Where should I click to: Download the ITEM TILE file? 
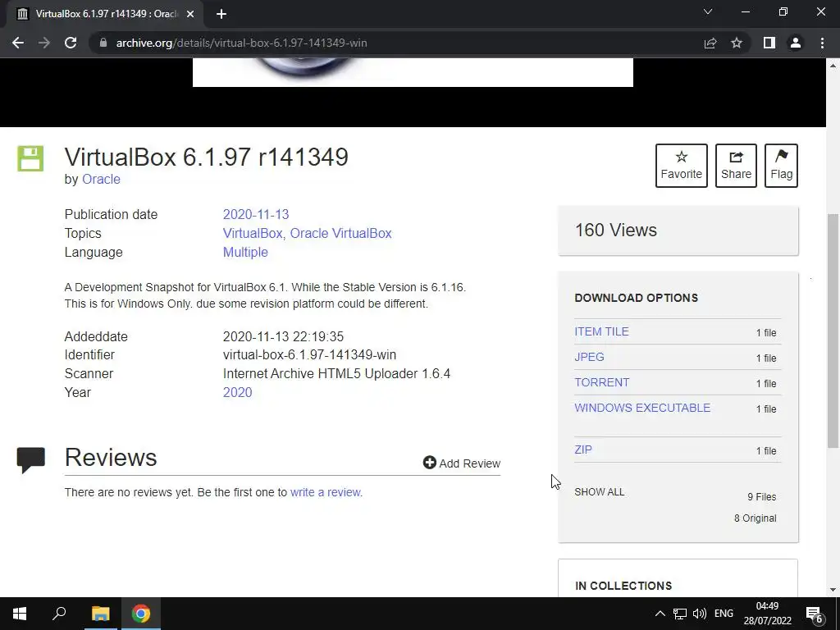coord(601,331)
